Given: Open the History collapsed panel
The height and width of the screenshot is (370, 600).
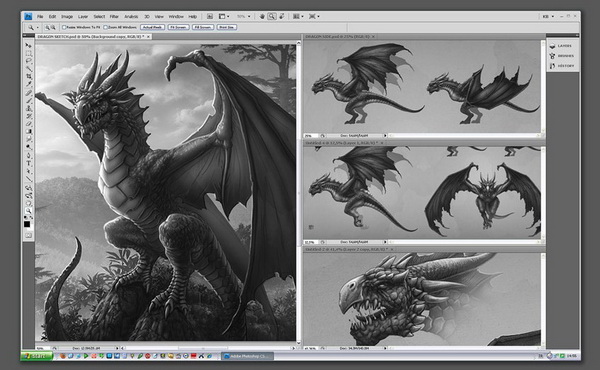Looking at the screenshot, I should pyautogui.click(x=562, y=66).
